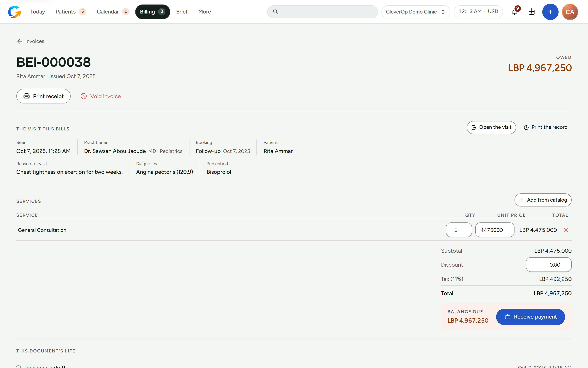This screenshot has width=588, height=368.
Task: Click the invoice number BEI-000038 heading
Action: tap(54, 62)
